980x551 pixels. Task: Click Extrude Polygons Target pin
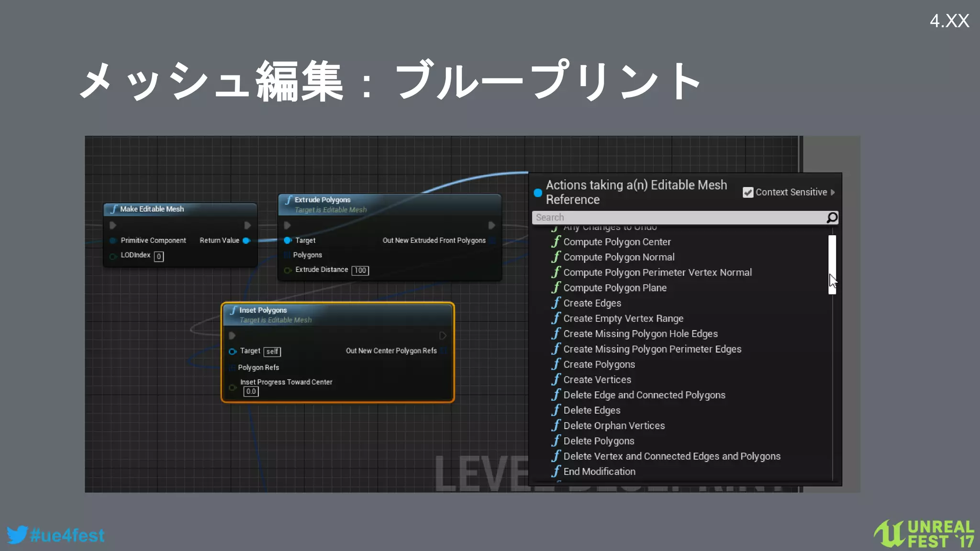click(288, 241)
